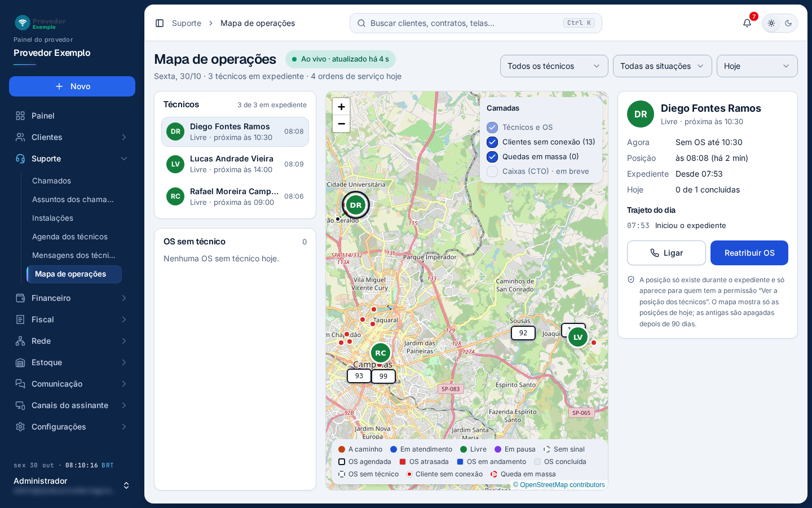
Task: Click the Financeiro wallet icon
Action: pyautogui.click(x=20, y=298)
